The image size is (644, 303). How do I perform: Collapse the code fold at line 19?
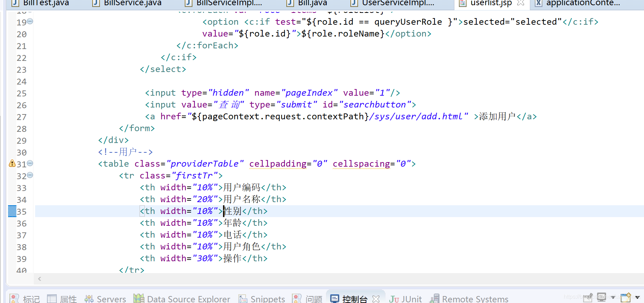point(30,21)
